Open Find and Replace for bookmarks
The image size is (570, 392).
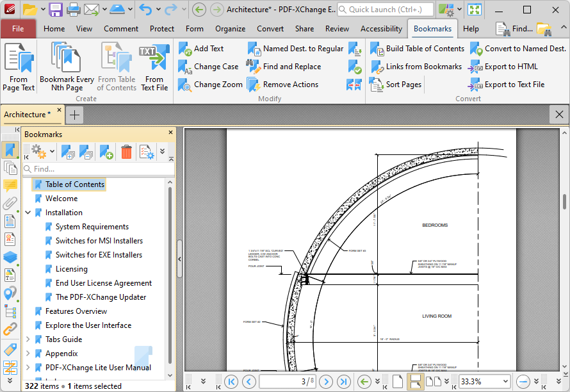pyautogui.click(x=284, y=67)
